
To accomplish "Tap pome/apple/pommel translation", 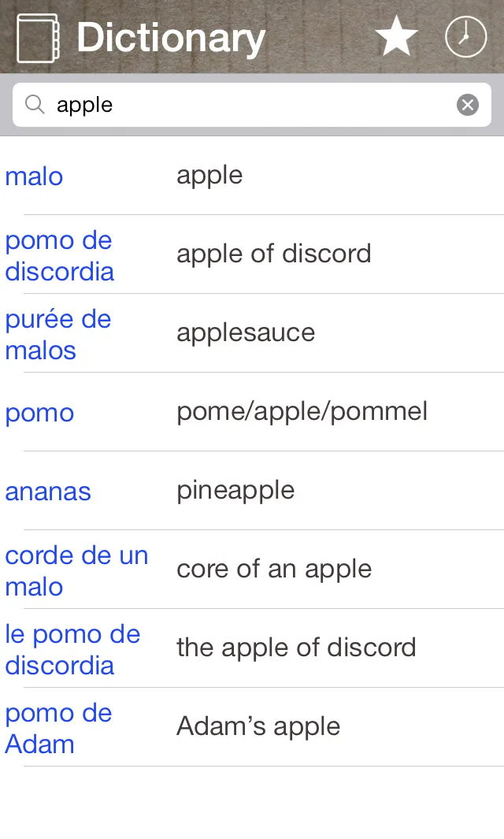I will click(x=302, y=412).
